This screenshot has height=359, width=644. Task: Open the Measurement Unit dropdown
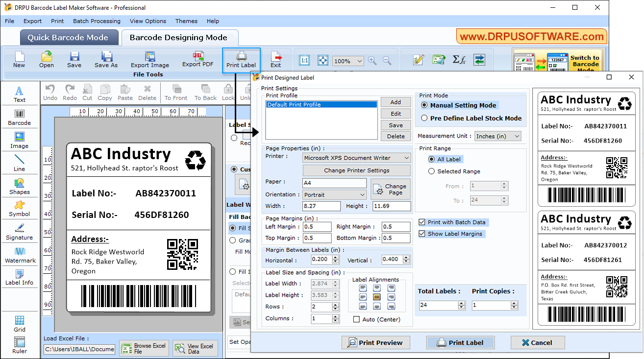point(497,136)
